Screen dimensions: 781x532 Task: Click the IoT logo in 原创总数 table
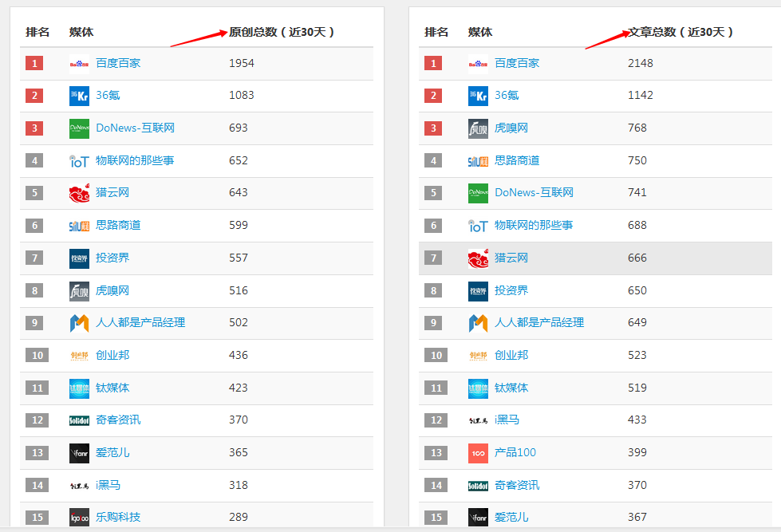point(79,161)
